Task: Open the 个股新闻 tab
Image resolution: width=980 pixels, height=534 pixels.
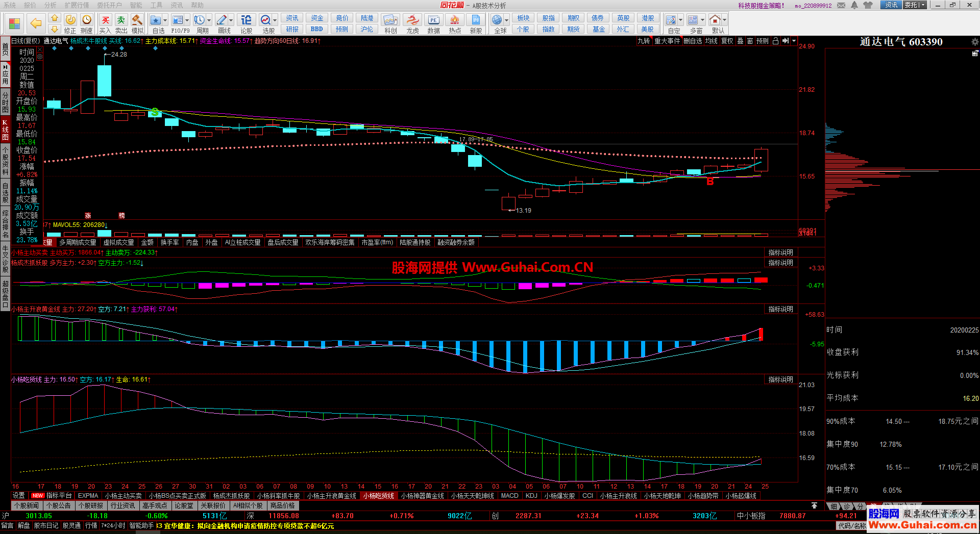Action: pos(26,506)
